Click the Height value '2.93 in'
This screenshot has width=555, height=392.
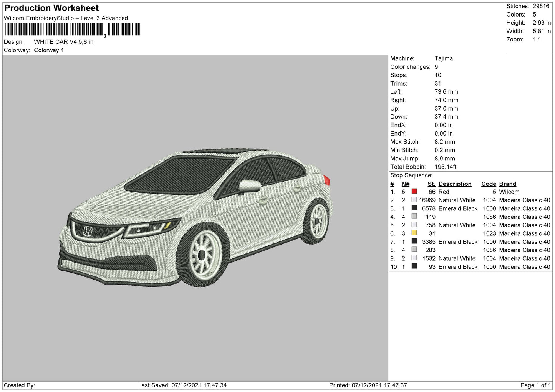pos(542,23)
